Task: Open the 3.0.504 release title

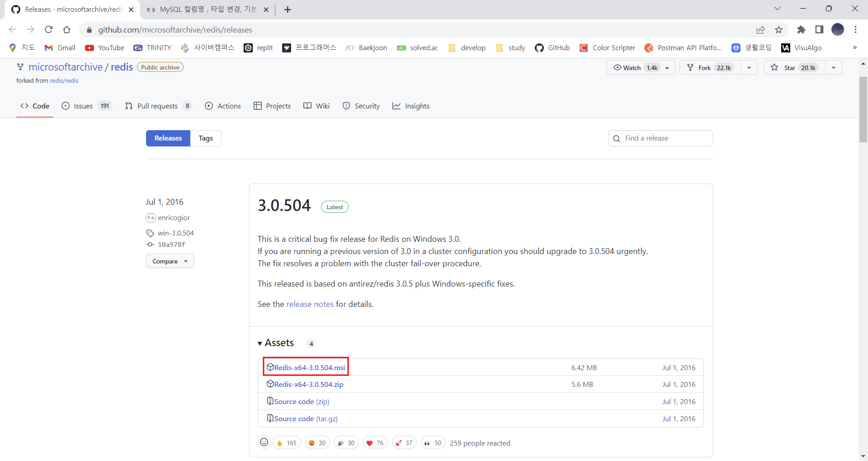Action: coord(284,206)
